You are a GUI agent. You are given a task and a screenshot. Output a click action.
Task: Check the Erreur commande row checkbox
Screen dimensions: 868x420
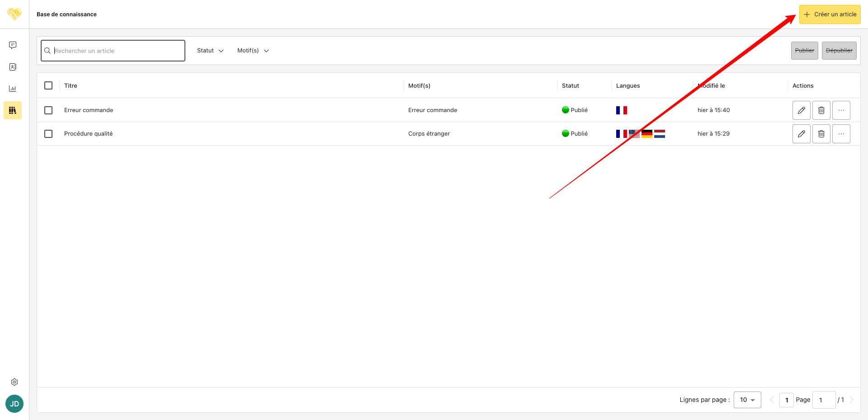48,110
